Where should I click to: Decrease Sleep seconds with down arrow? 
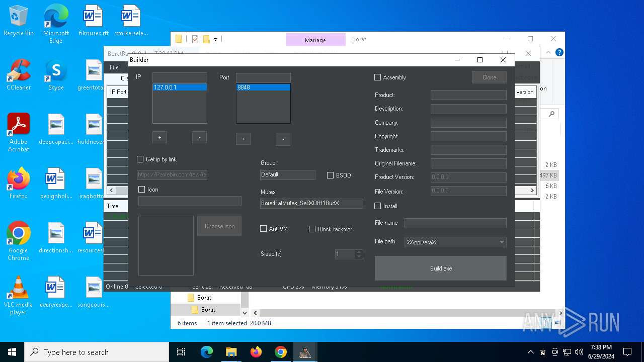[x=359, y=256]
